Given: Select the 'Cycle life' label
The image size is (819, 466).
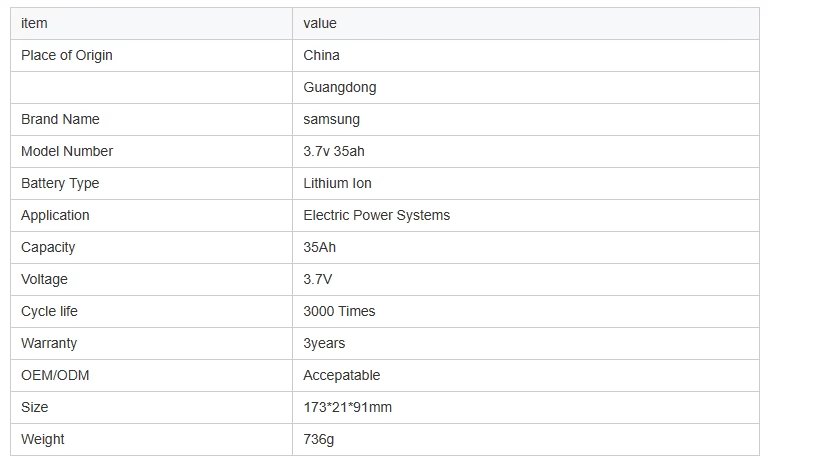Looking at the screenshot, I should [49, 311].
